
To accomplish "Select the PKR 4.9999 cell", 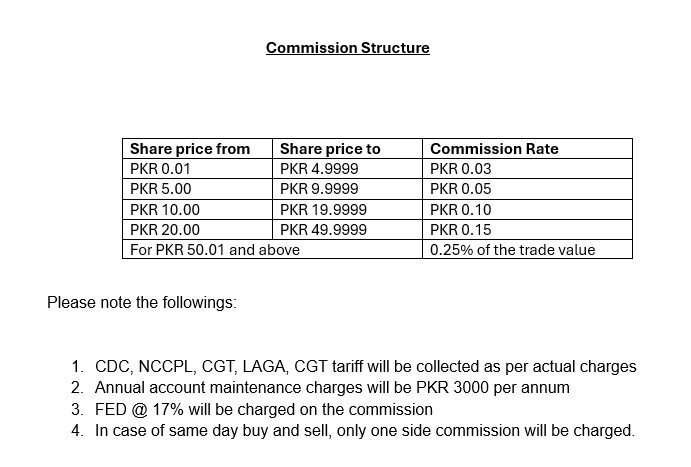I will point(319,169).
